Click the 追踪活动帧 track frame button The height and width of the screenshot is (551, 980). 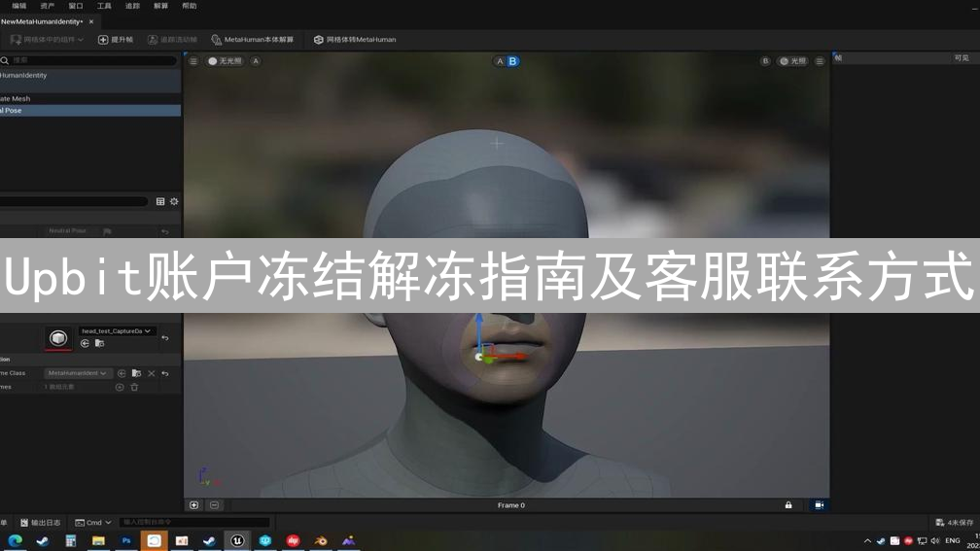(x=172, y=39)
